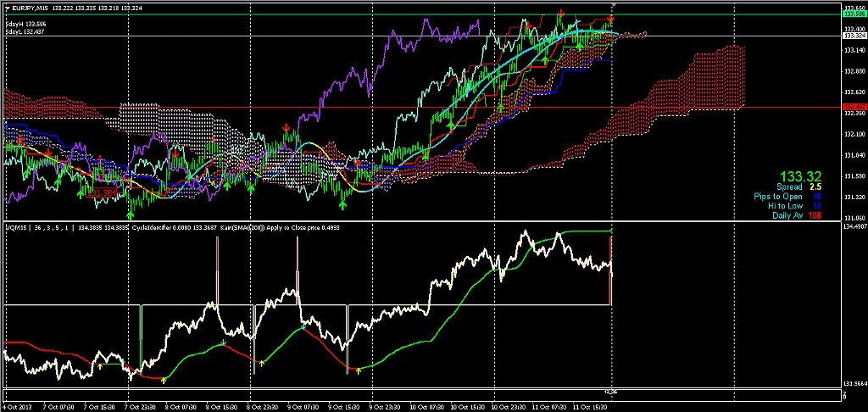Click the white 133.324 current price tag
This screenshot has width=868, height=412.
(x=854, y=36)
